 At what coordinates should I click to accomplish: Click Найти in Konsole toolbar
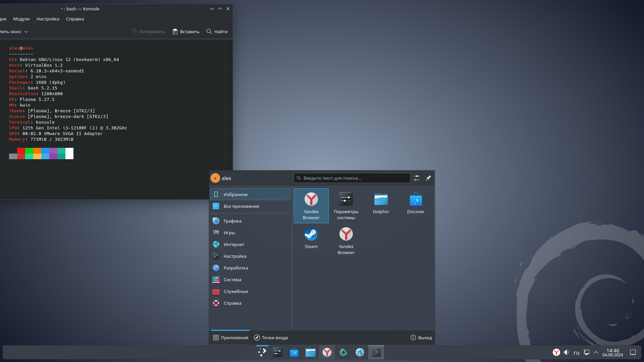217,32
